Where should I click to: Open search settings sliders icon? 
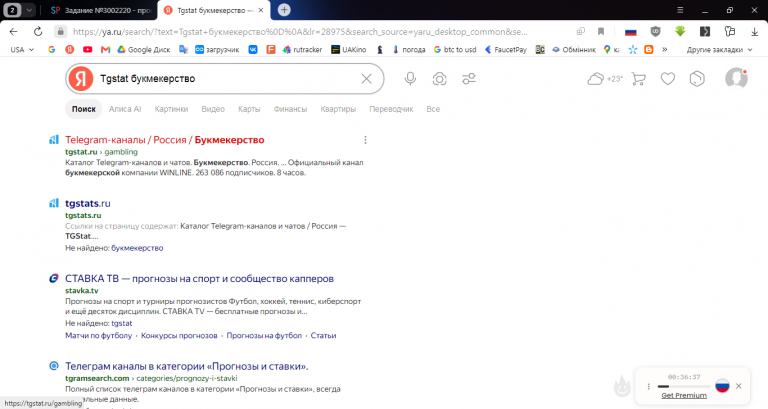click(469, 78)
